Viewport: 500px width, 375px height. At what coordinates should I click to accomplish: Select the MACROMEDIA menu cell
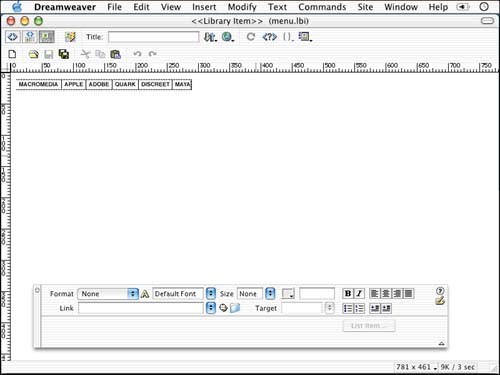pyautogui.click(x=38, y=84)
